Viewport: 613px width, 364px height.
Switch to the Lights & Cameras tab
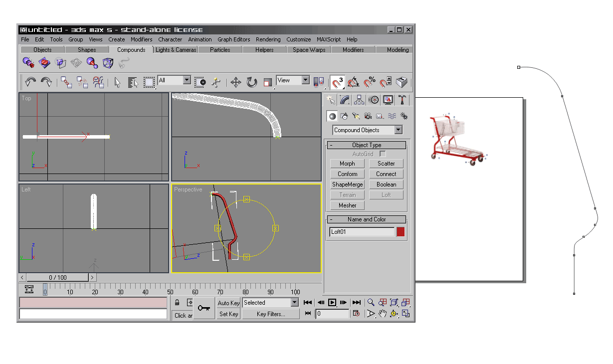[176, 50]
